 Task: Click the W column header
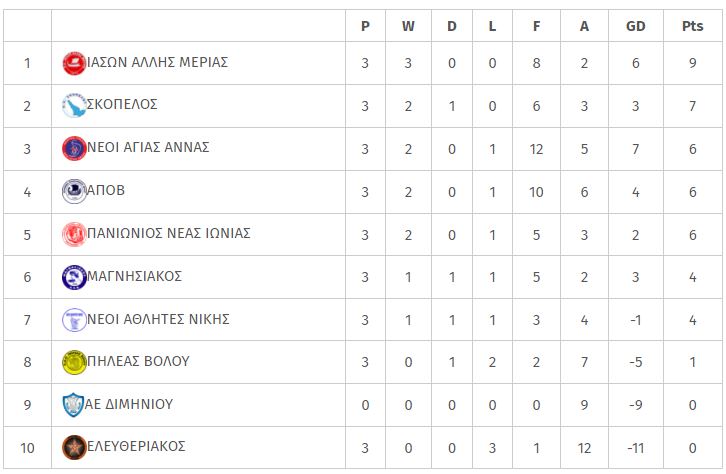[408, 26]
